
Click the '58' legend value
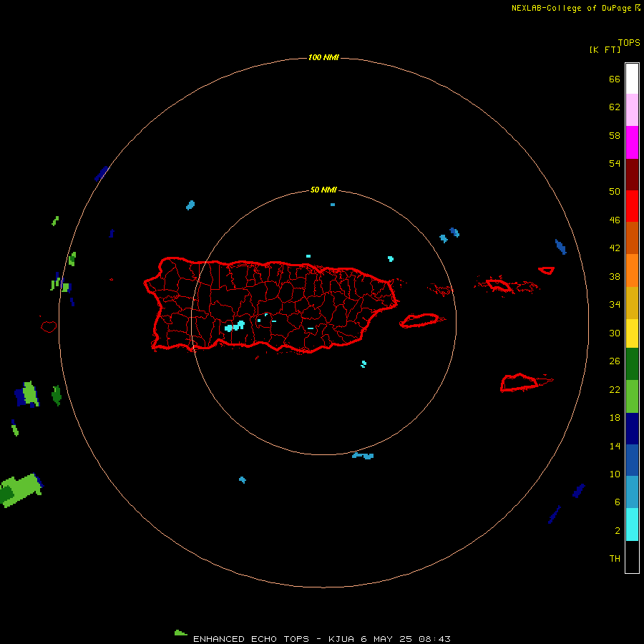(615, 135)
